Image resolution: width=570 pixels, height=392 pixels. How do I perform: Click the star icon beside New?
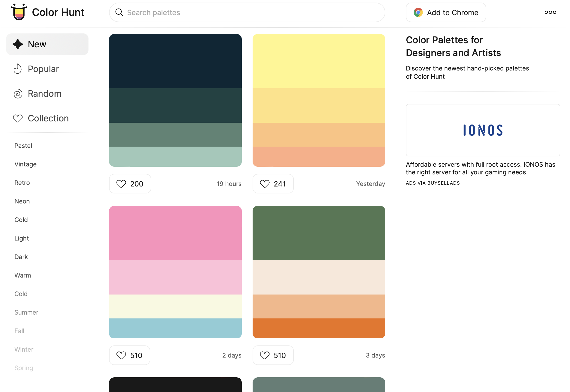[18, 44]
